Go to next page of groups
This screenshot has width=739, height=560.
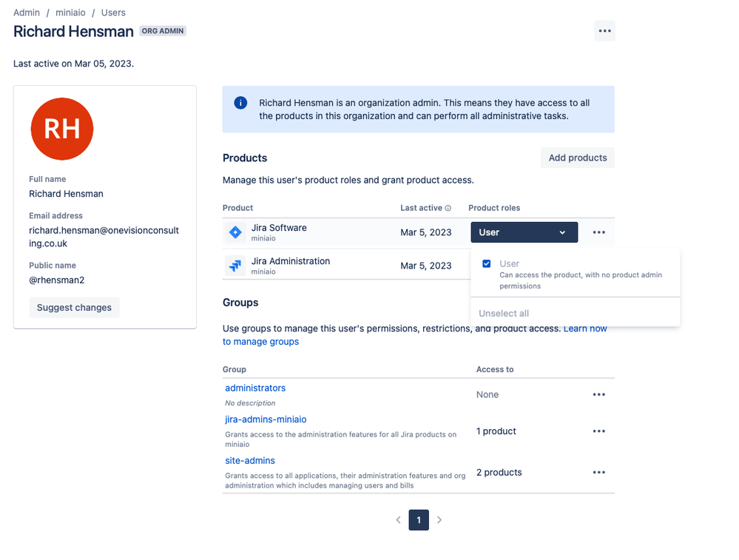tap(439, 520)
